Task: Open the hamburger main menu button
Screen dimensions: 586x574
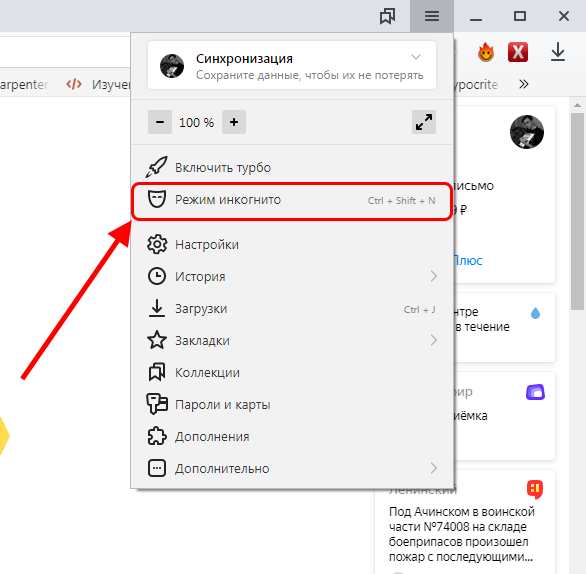Action: (432, 16)
